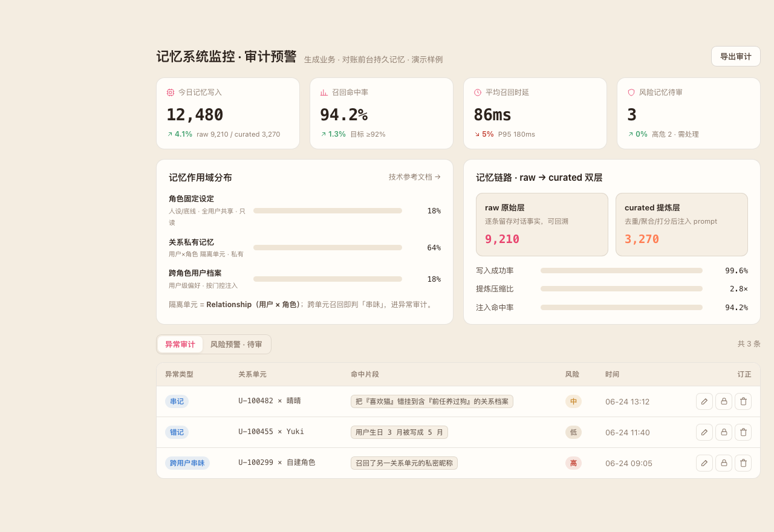This screenshot has height=532, width=774.
Task: Click the timestamp 06-24 11:40
Action: click(x=627, y=432)
